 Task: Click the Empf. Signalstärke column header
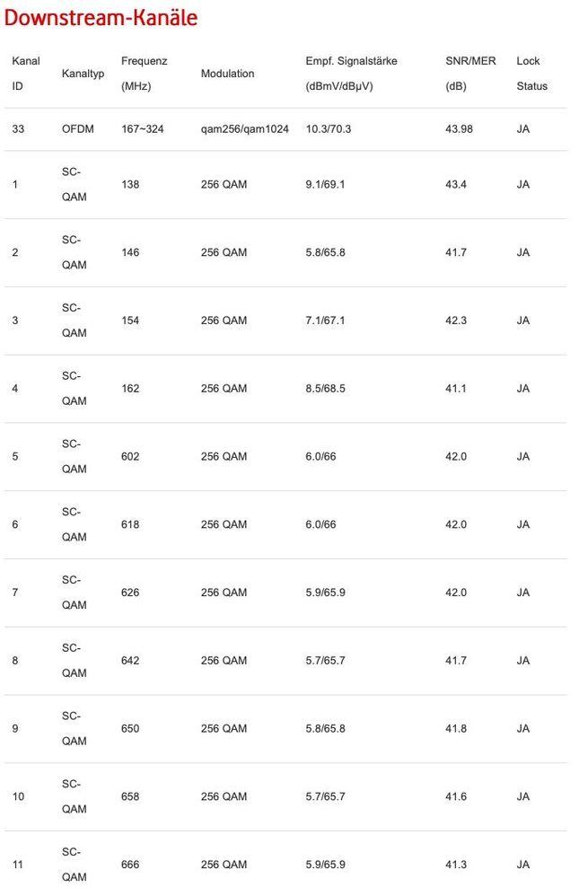coord(351,74)
